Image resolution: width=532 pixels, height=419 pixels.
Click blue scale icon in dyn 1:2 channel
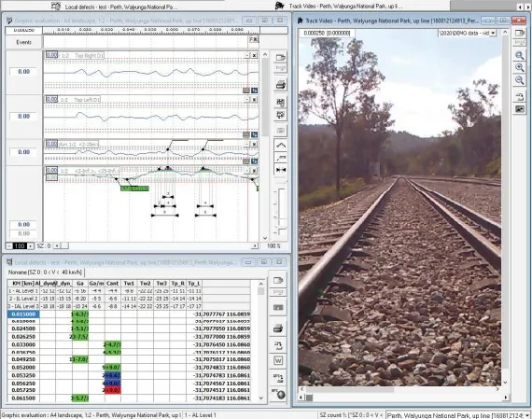tap(254, 161)
